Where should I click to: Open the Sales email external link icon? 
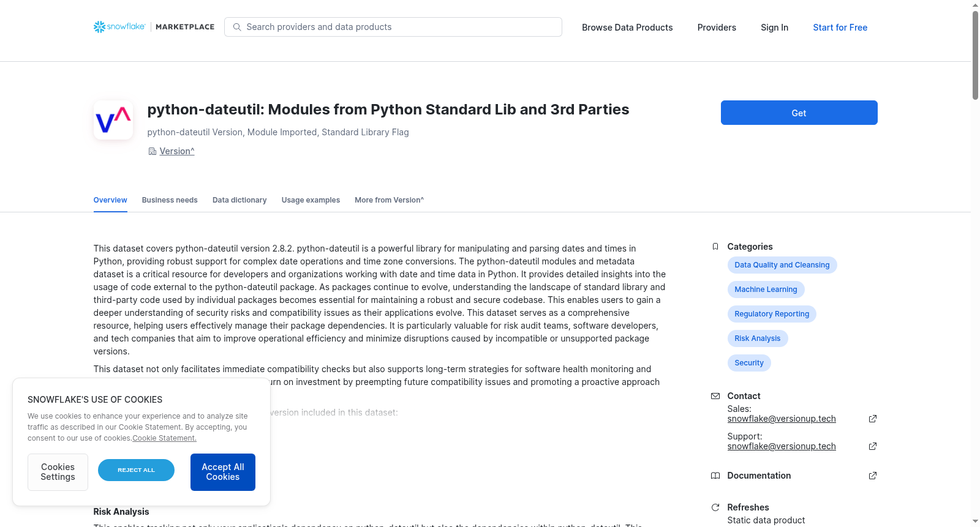[x=873, y=419]
